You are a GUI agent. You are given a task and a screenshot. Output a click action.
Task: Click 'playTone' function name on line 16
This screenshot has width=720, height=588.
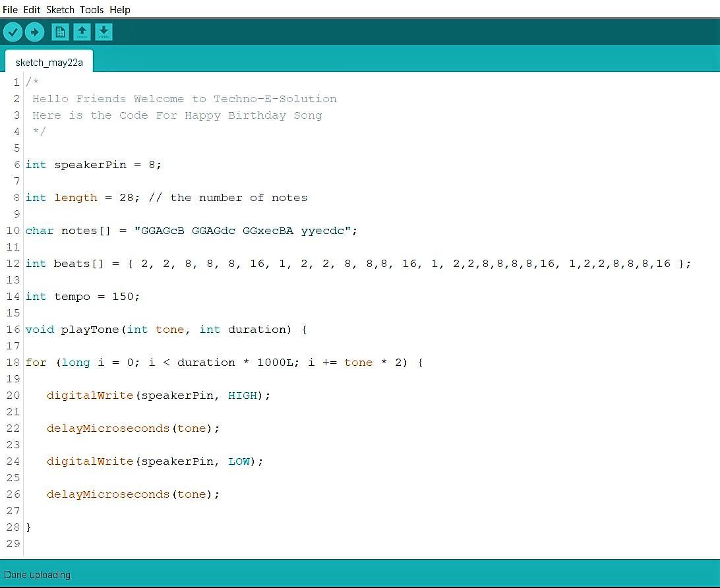pos(90,330)
